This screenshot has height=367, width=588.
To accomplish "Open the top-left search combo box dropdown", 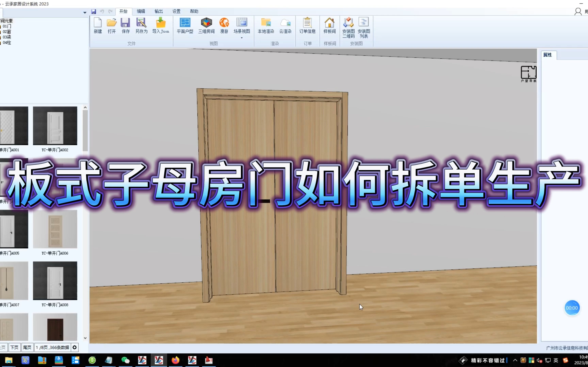I will tap(85, 12).
